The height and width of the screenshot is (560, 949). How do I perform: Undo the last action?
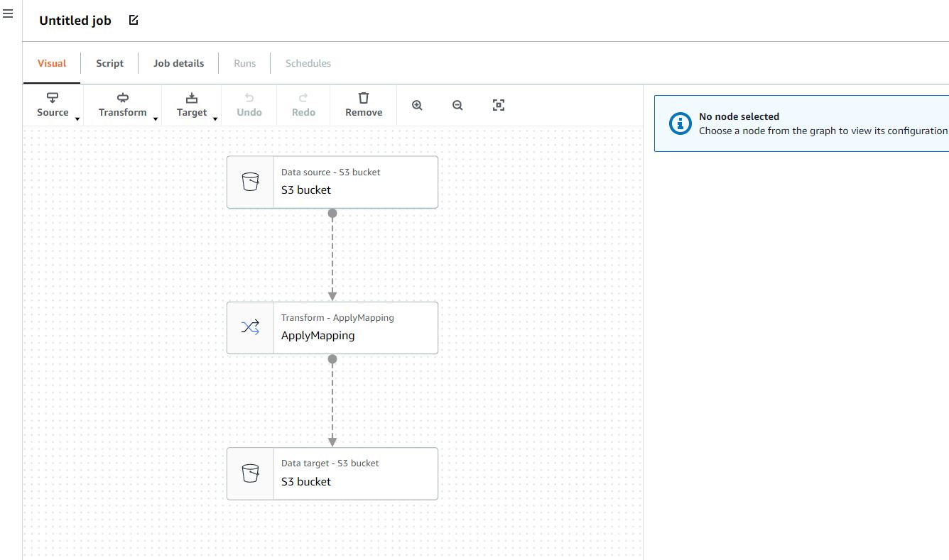coord(249,104)
